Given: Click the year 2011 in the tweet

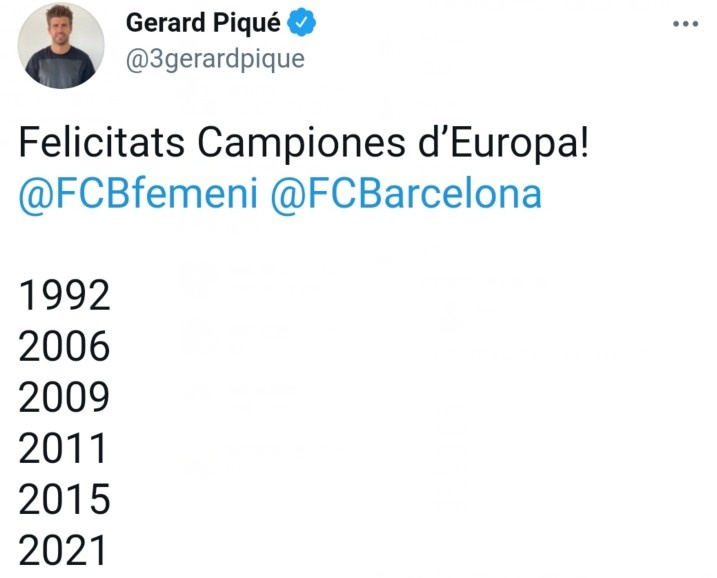Looking at the screenshot, I should pos(64,448).
